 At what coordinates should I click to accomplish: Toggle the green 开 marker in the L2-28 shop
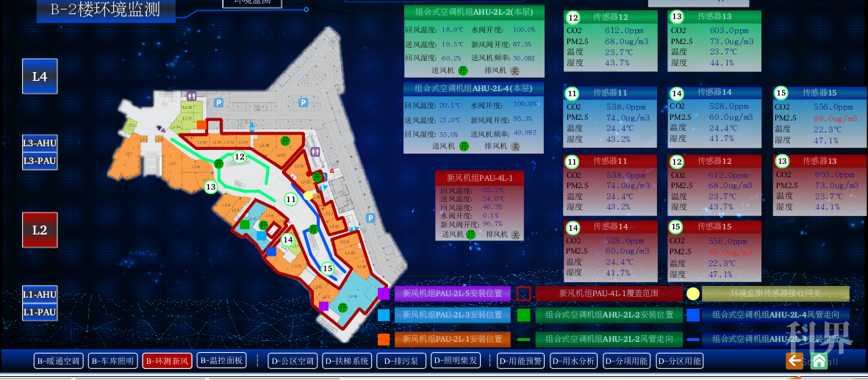284,140
